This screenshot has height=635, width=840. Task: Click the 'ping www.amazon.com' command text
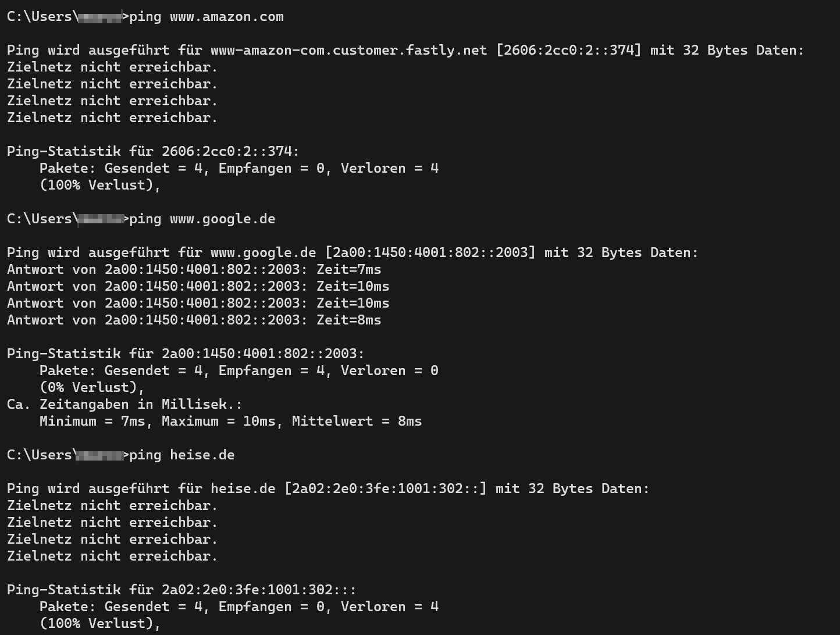point(207,17)
